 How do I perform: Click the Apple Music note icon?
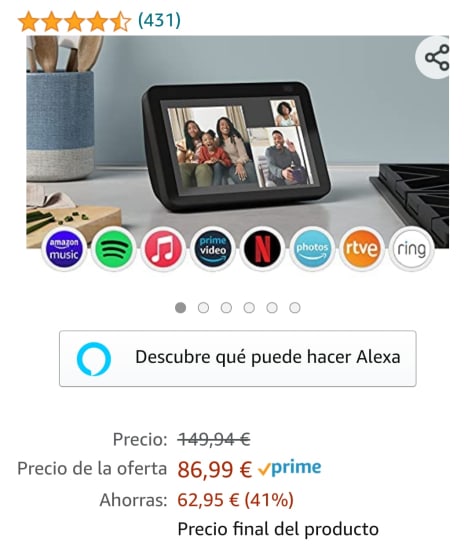pos(163,248)
